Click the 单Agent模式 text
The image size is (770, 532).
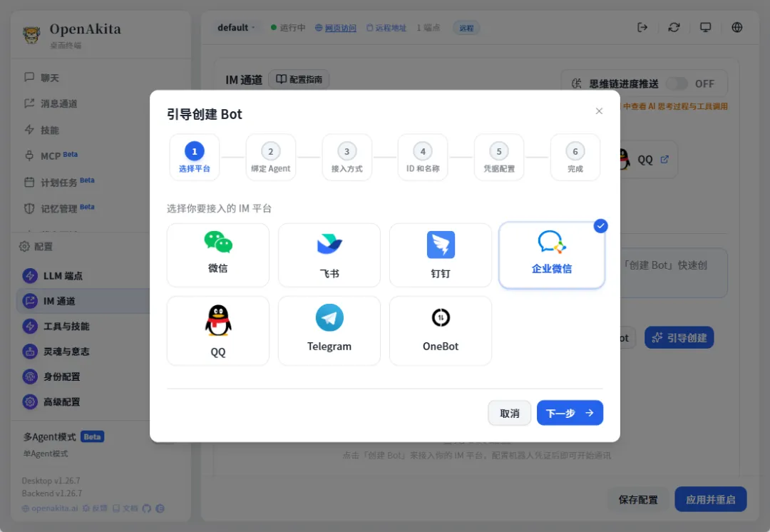point(46,454)
